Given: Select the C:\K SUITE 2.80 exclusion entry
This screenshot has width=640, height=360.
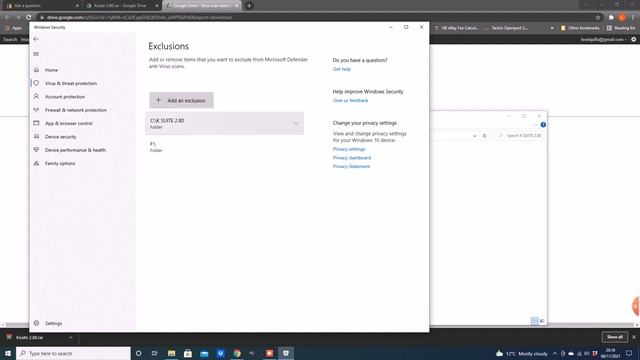Looking at the screenshot, I should 224,123.
